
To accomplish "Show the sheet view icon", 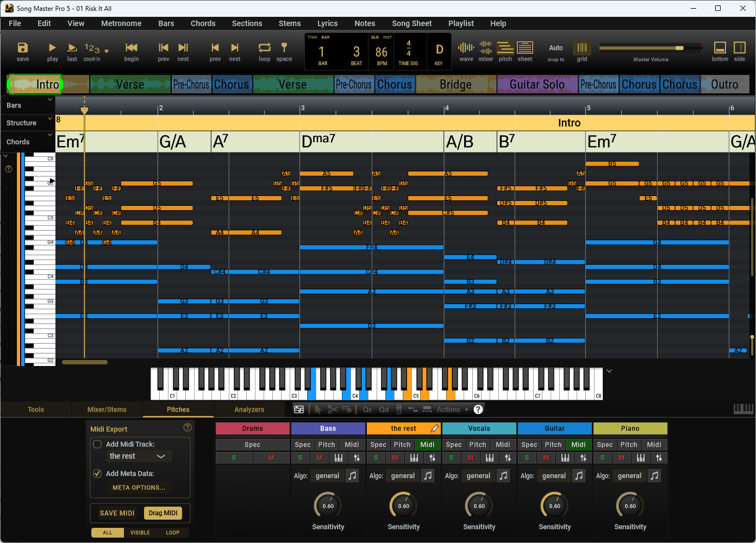I will [x=525, y=48].
